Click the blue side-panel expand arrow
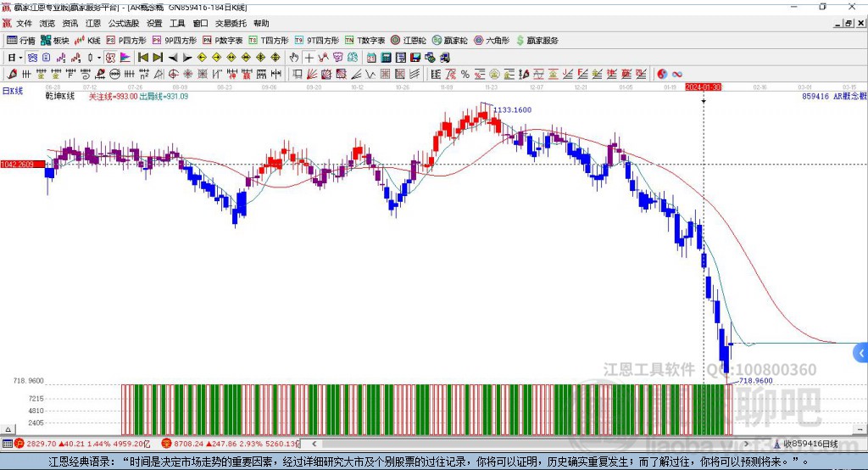 [860, 353]
